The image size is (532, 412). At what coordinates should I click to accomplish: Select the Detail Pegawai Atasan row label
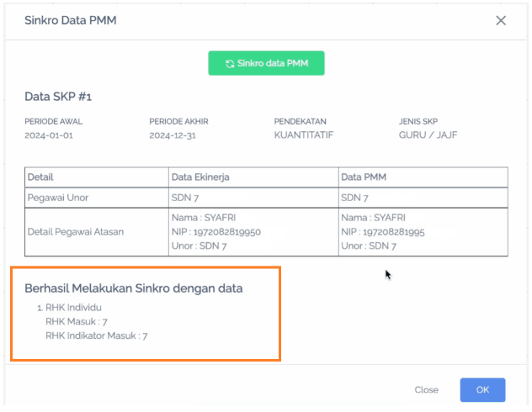[x=76, y=231]
